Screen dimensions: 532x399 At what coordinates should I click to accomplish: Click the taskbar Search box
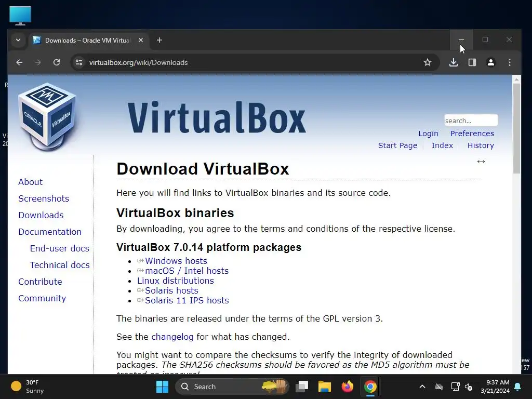pyautogui.click(x=232, y=387)
